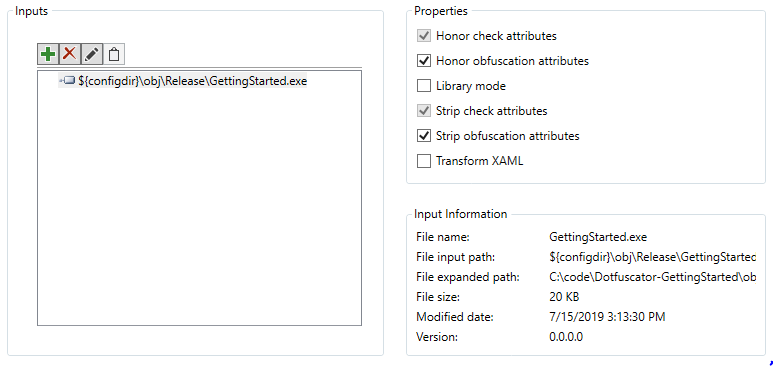Click the red X remove input icon
This screenshot has width=773, height=367.
[70, 54]
